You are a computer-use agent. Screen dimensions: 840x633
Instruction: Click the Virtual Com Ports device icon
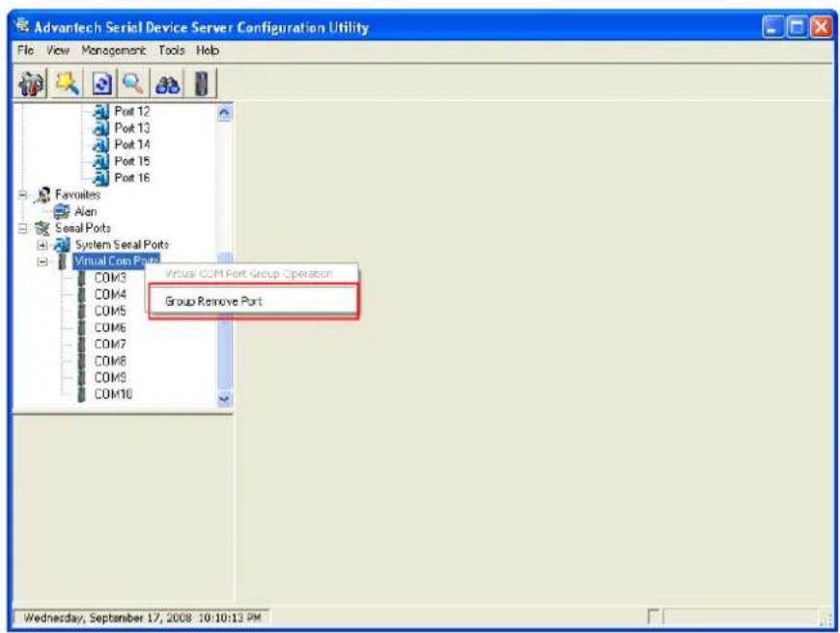(62, 261)
